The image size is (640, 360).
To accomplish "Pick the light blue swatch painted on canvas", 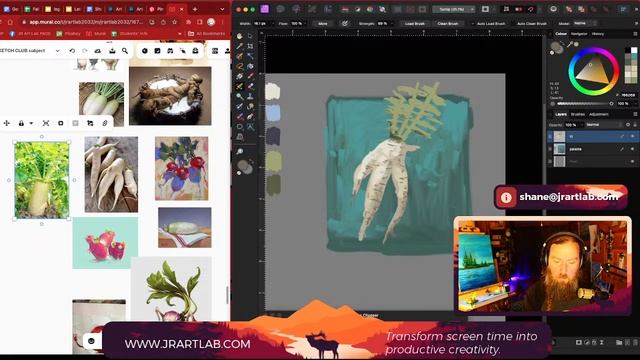I will click(273, 113).
